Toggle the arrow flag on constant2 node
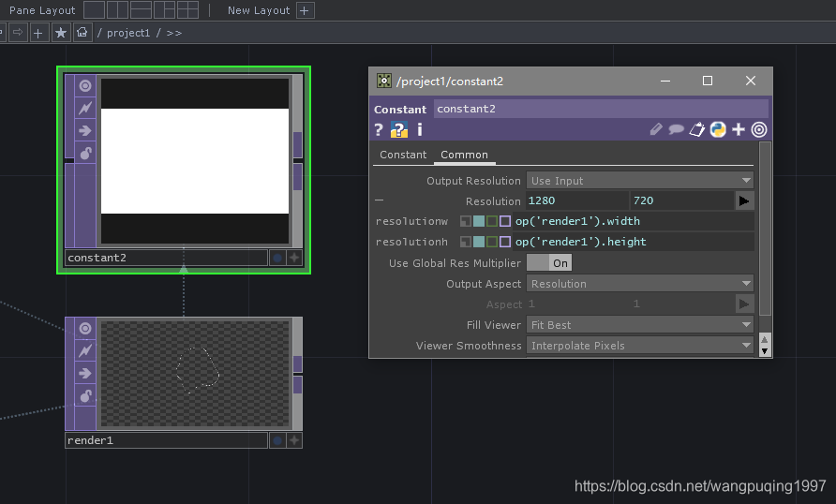 click(x=85, y=130)
